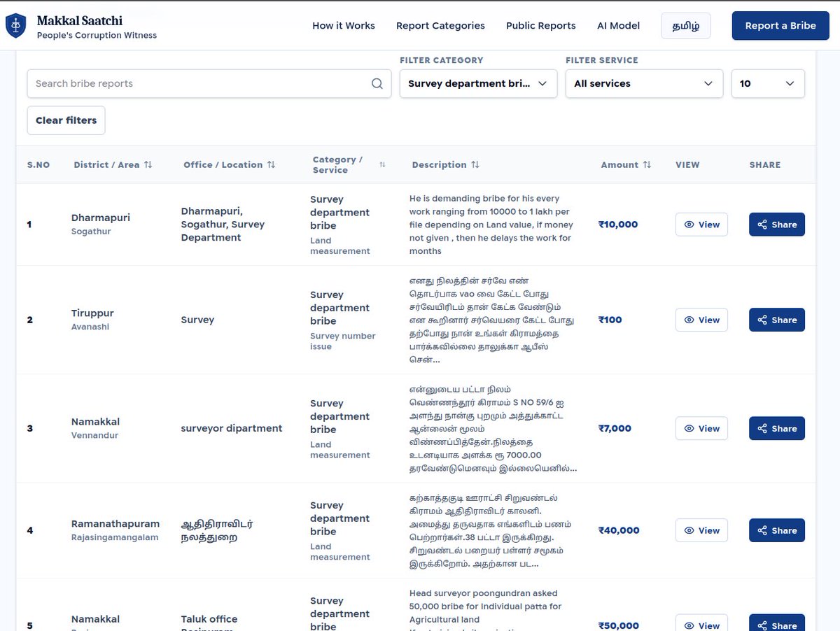Click 'People's Corruption Witness' tagline
This screenshot has width=840, height=631.
[97, 36]
